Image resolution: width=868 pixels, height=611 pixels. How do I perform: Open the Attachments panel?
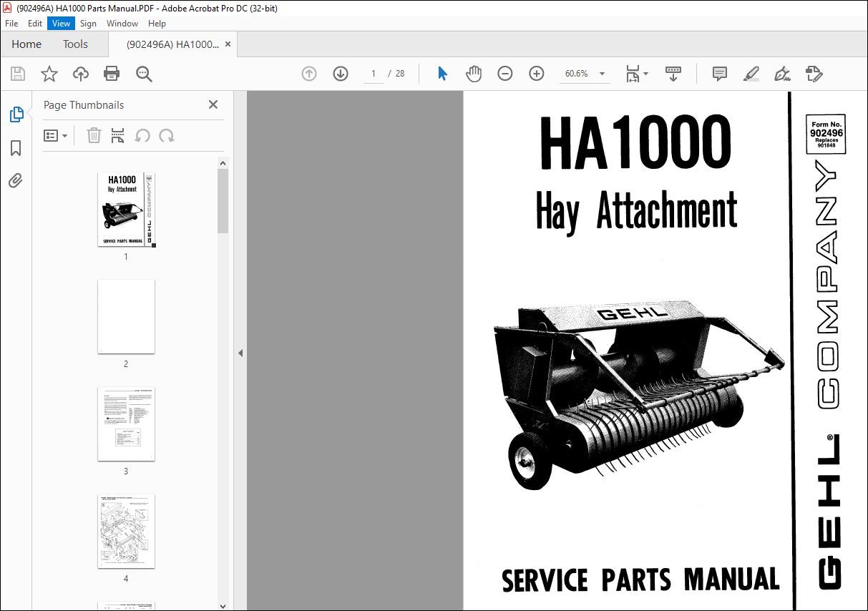(16, 181)
